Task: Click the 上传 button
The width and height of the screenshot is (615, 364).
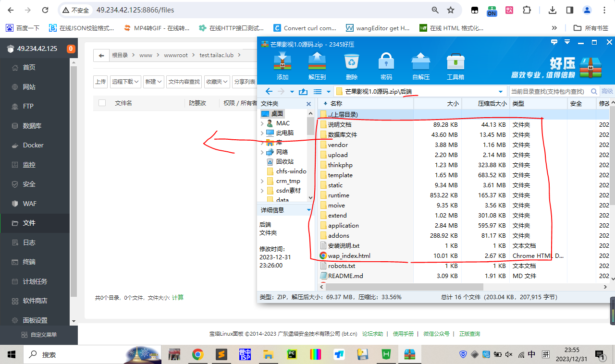Action: (100, 82)
